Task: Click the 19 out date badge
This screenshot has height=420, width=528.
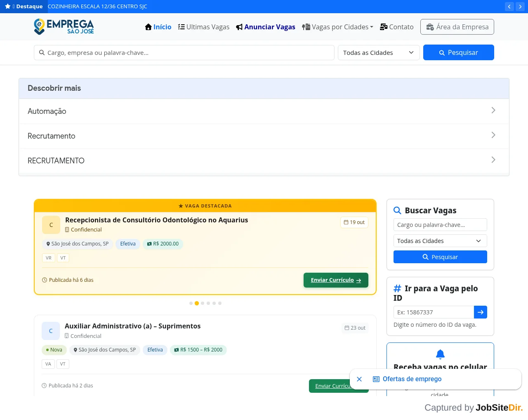Action: (x=354, y=222)
